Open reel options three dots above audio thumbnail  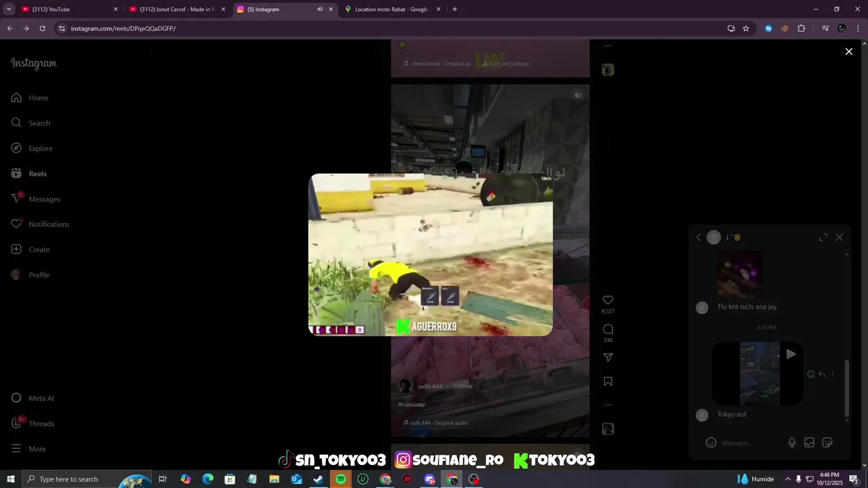[x=608, y=405]
